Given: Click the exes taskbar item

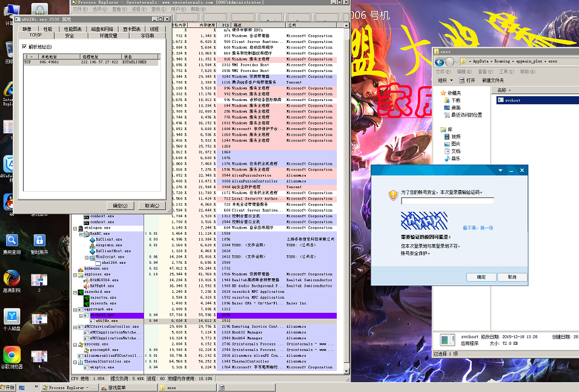Looking at the screenshot, I should (x=187, y=388).
